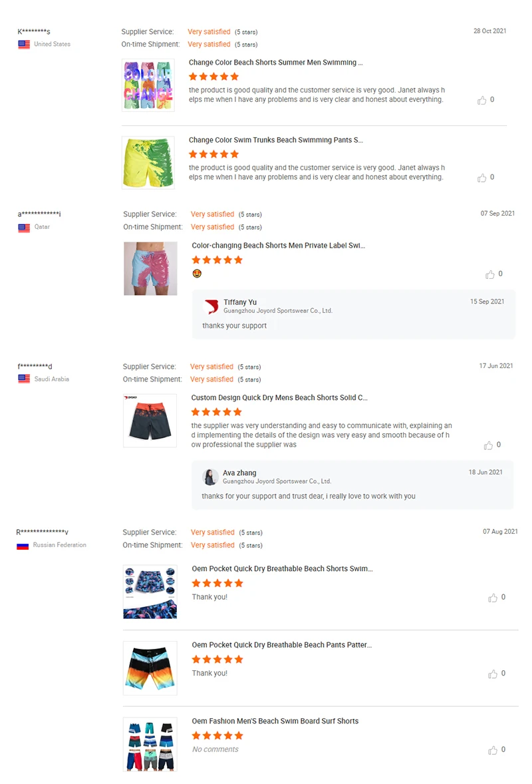532x784 pixels.
Task: Open Change Color Swim Trunks product link
Action: pyautogui.click(x=276, y=140)
